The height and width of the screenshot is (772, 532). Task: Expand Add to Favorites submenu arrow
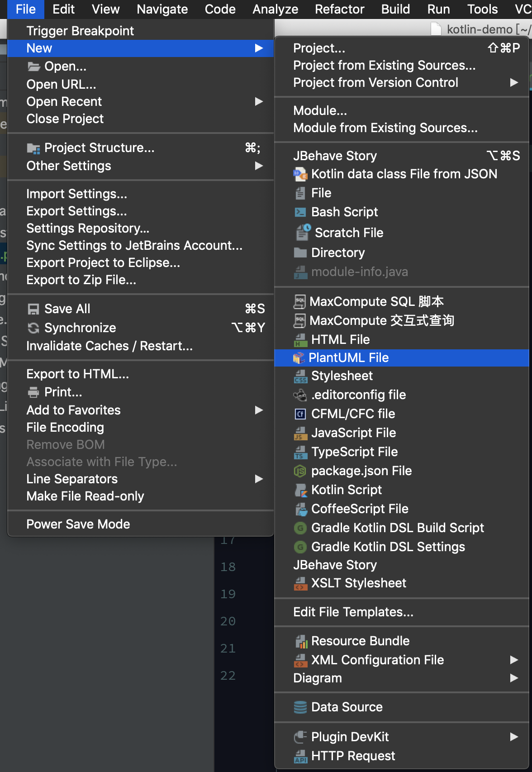click(259, 410)
